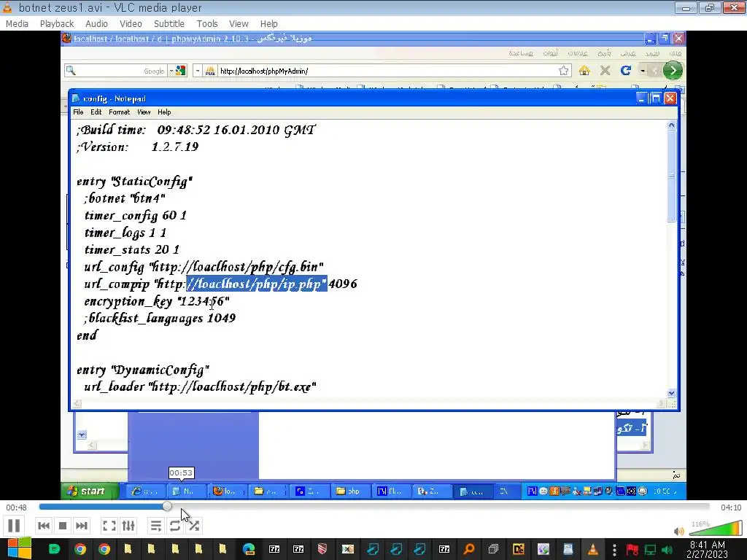Open VLC menu bar Help menu
Viewport: 747px width, 560px height.
point(268,24)
